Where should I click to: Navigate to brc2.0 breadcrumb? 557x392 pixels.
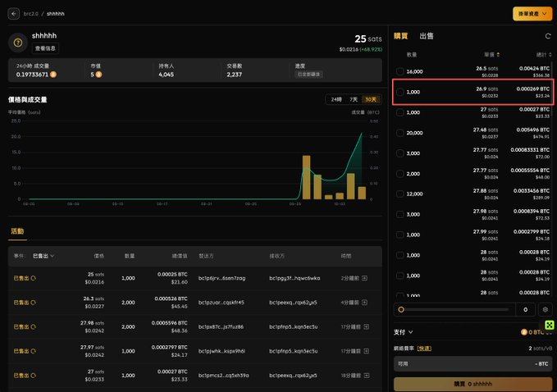pyautogui.click(x=30, y=14)
